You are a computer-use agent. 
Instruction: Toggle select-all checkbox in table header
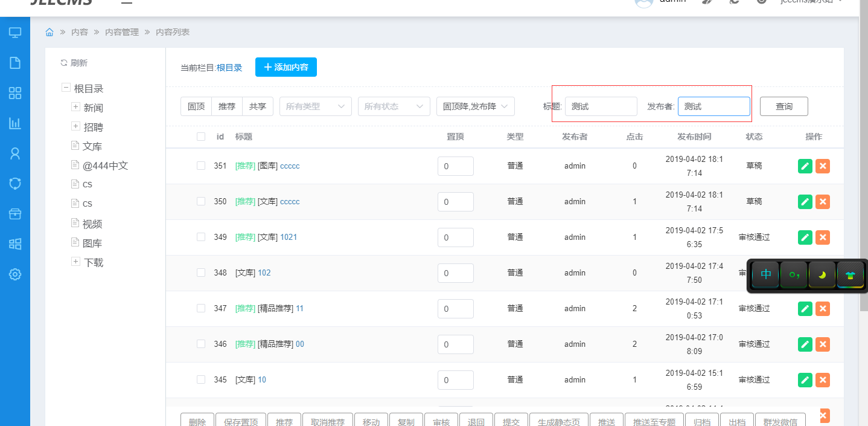coord(201,137)
